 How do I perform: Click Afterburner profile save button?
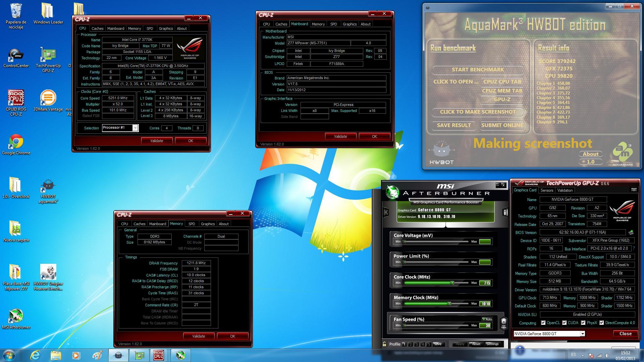pos(437,344)
